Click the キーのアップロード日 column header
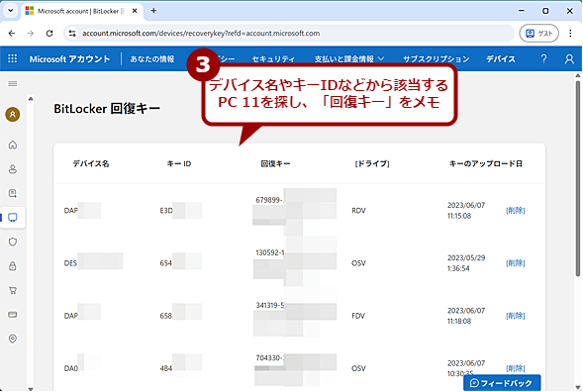 click(x=486, y=163)
